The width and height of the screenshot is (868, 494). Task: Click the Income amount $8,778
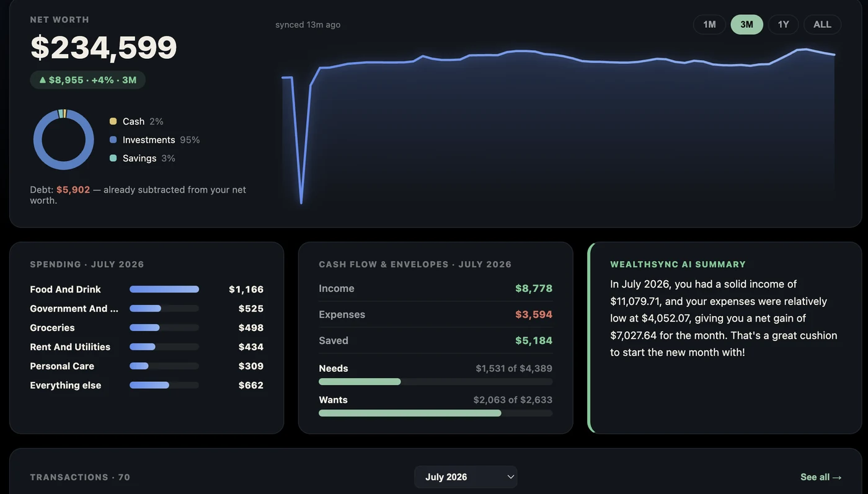pos(534,288)
